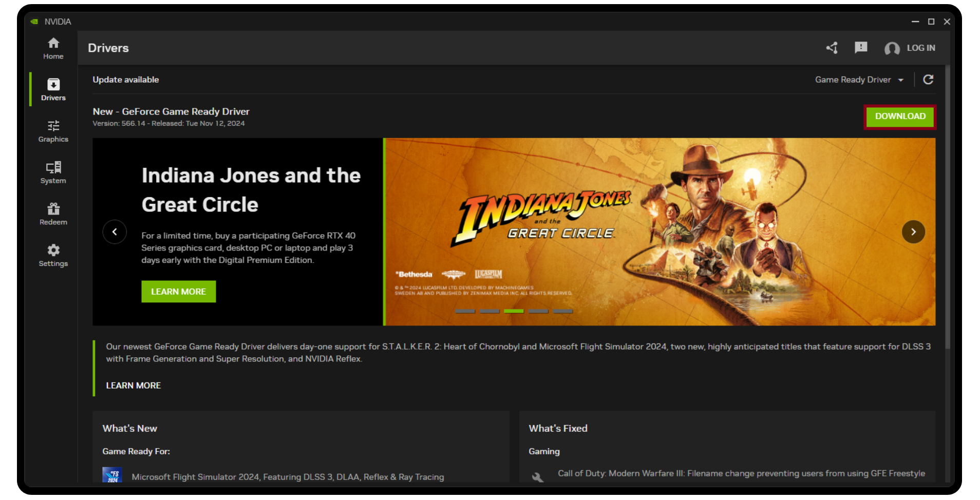
Task: Minimize the NVIDIA app window
Action: 915,22
